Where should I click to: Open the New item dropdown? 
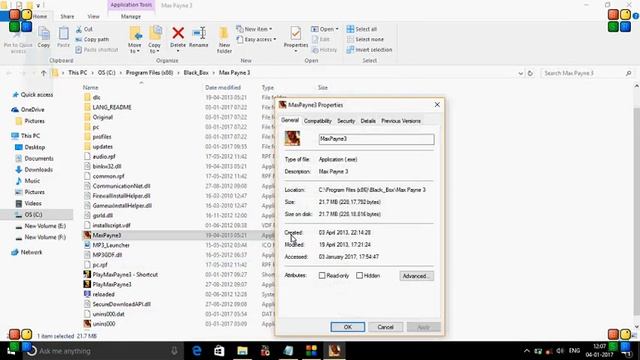click(254, 29)
